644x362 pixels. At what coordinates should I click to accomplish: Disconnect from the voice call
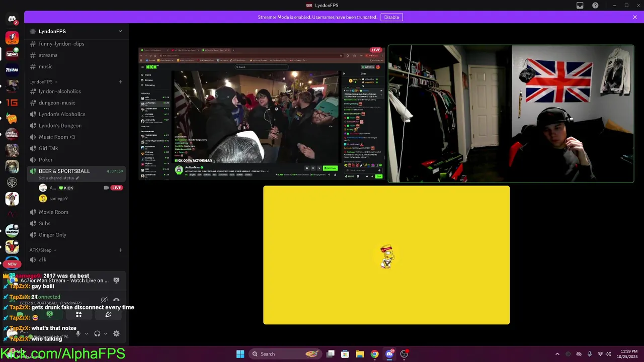pos(116,300)
